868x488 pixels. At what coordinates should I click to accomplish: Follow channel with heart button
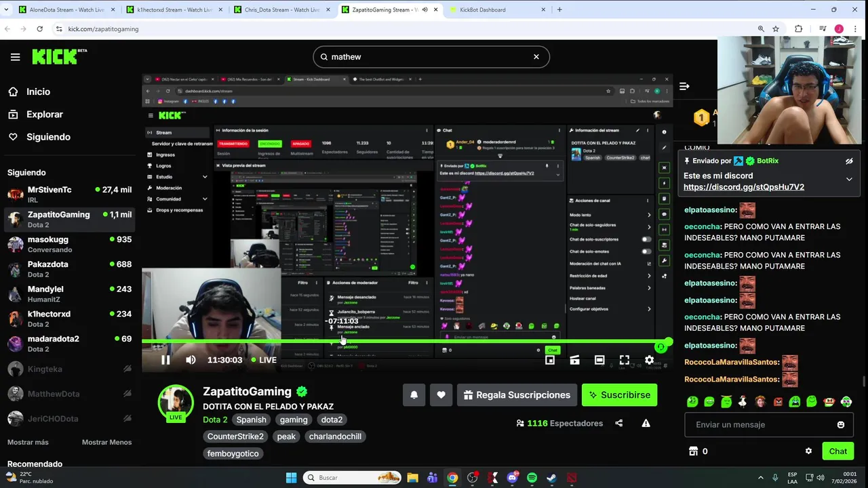[x=441, y=395]
